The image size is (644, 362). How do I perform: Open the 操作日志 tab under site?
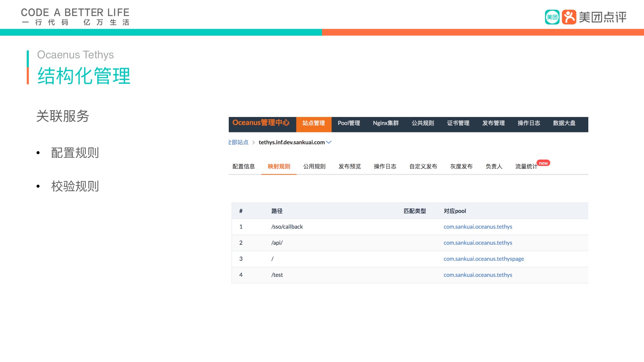[x=385, y=166]
